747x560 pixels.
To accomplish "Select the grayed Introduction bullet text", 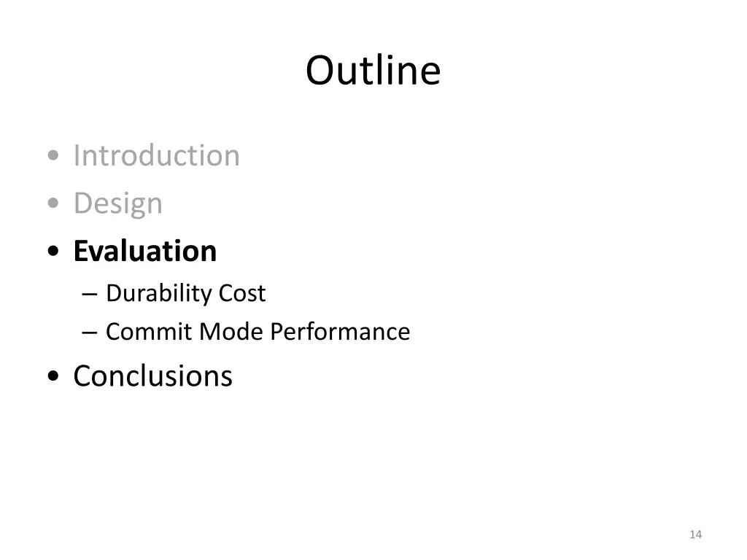I will (x=156, y=155).
